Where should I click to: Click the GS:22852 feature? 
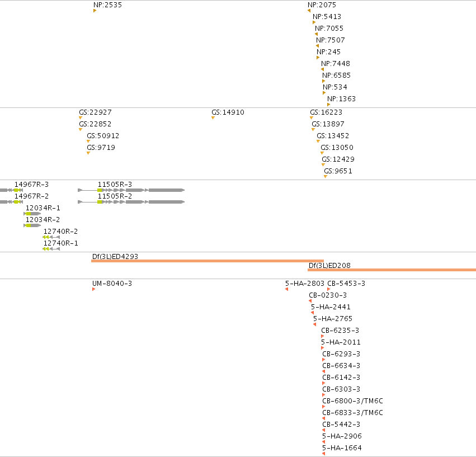click(95, 124)
